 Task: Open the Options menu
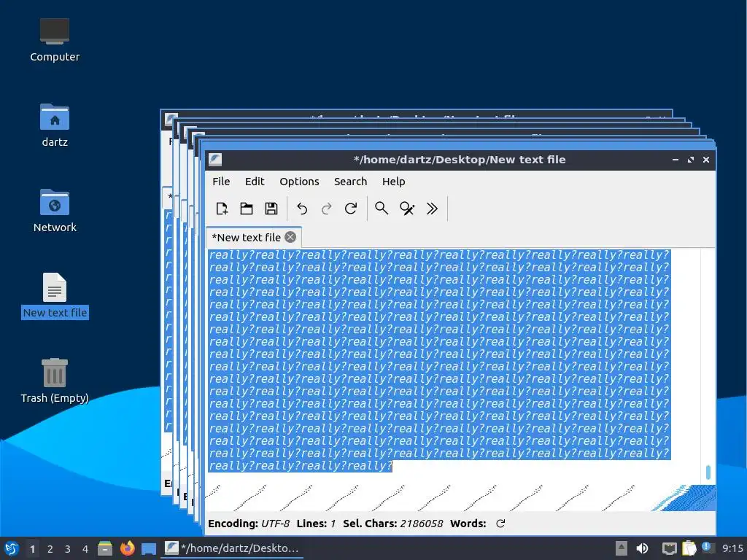click(299, 182)
